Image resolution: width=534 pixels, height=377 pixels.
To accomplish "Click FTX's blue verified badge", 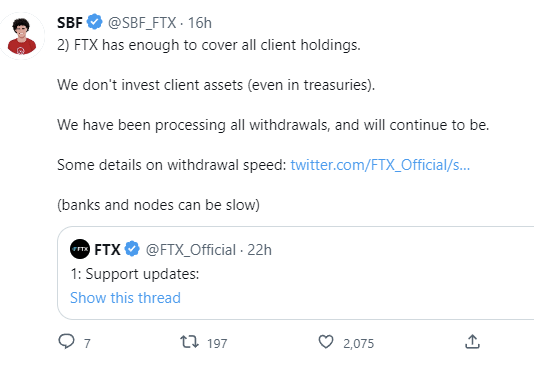I will point(132,249).
